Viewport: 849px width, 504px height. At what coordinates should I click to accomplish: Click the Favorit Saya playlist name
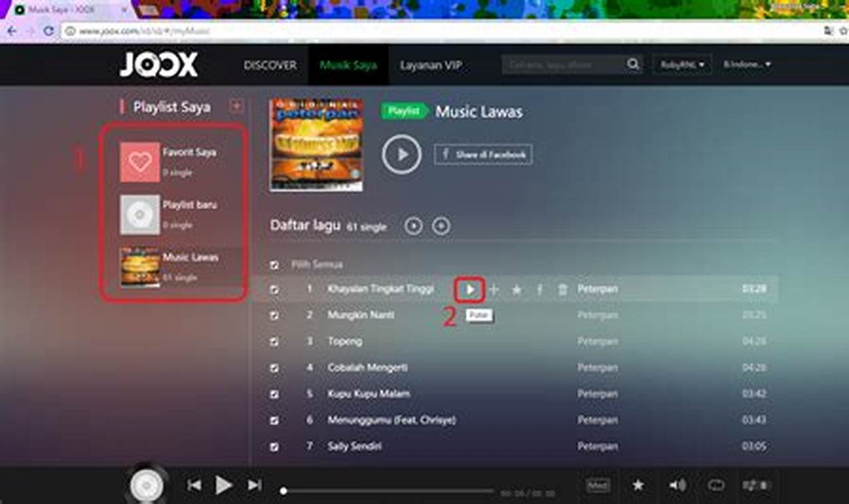(x=189, y=152)
